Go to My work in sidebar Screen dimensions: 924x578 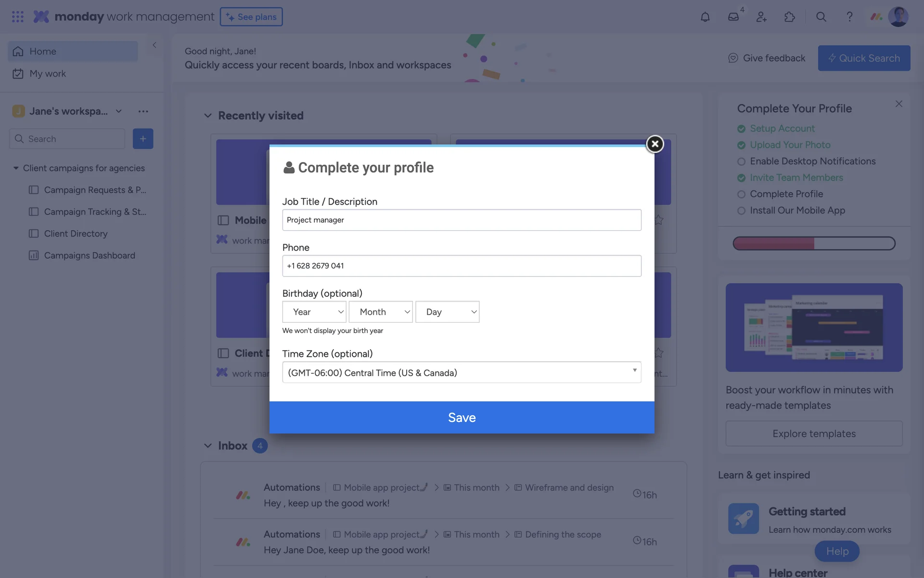pyautogui.click(x=47, y=74)
